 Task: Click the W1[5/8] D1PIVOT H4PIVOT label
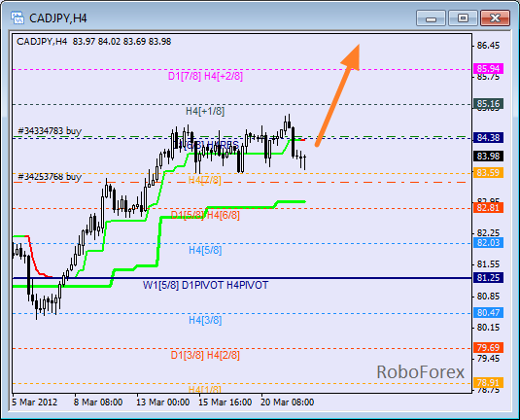[206, 285]
